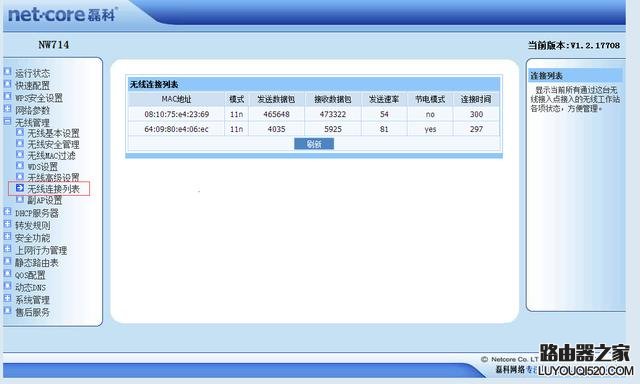Viewport: 640px width, 384px height.
Task: Open the 快速配置 menu item
Action: 32,86
